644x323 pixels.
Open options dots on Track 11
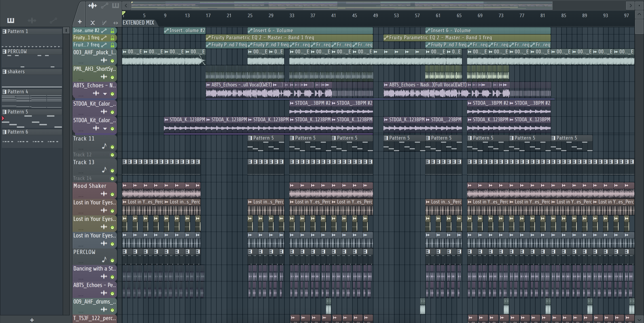click(81, 149)
